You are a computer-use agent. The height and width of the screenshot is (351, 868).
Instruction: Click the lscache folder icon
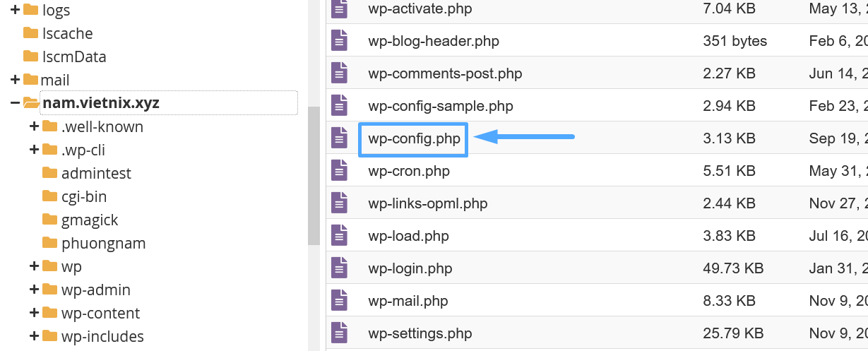30,33
